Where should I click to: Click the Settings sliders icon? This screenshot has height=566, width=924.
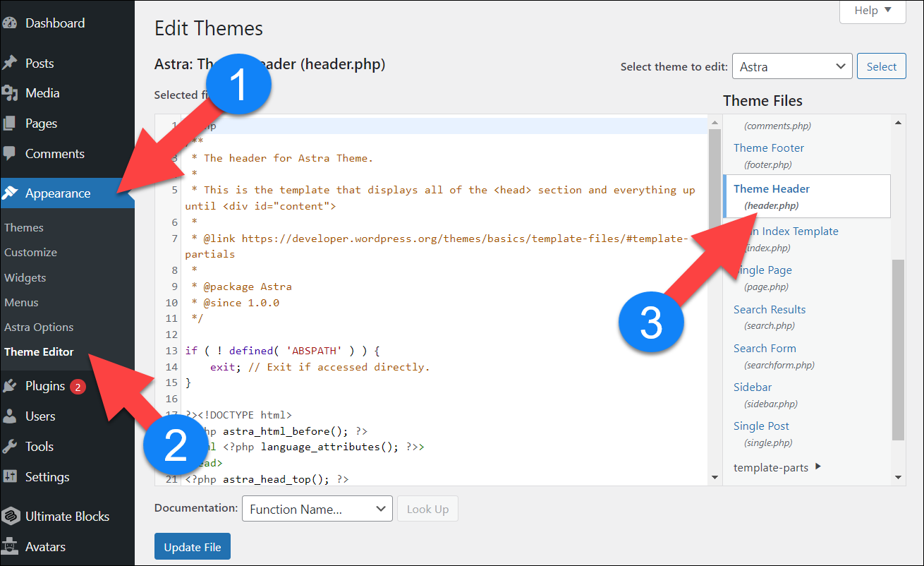(x=9, y=477)
